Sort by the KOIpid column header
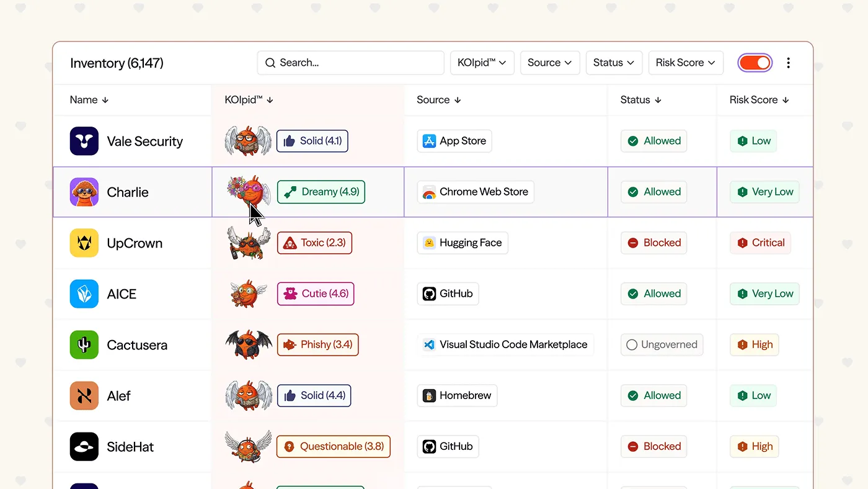868x489 pixels. pos(249,100)
